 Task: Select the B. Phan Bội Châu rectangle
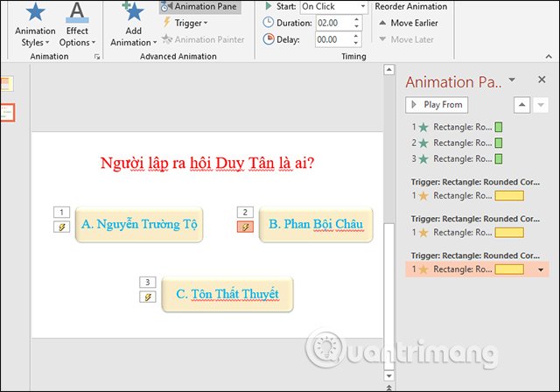316,225
